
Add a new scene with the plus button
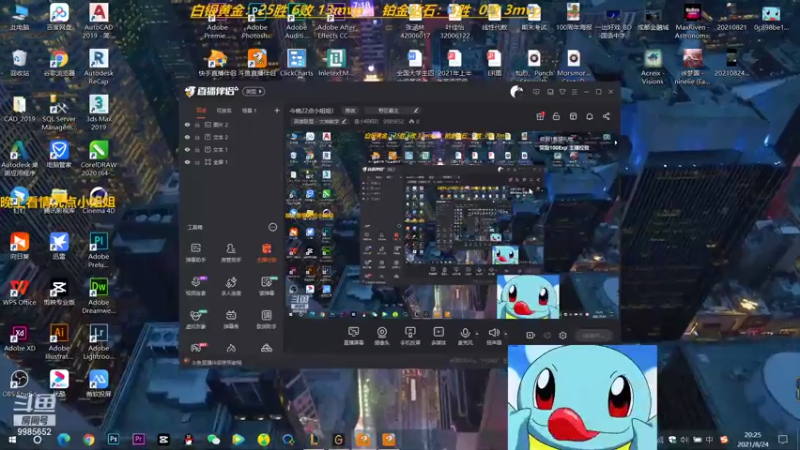[277, 110]
